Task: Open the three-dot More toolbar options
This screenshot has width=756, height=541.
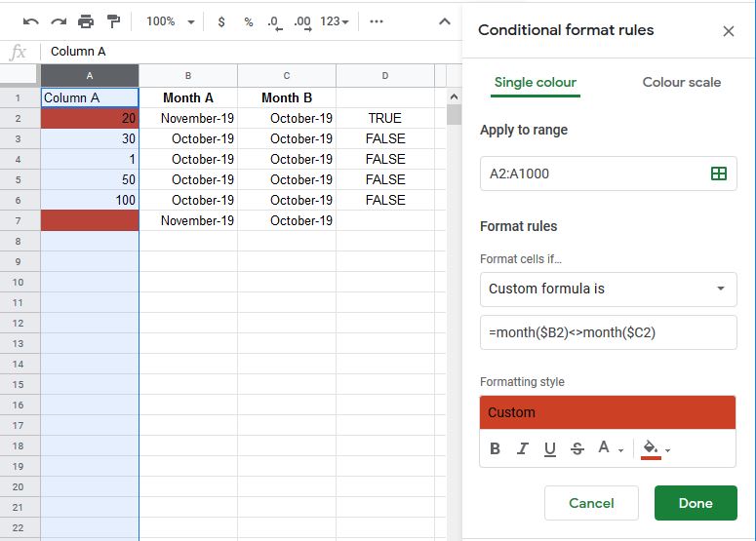Action: coord(377,21)
